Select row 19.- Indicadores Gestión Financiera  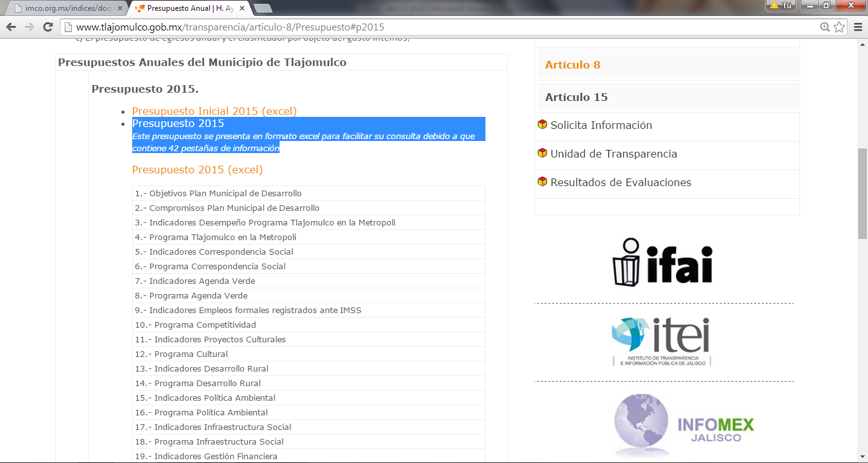click(x=309, y=456)
